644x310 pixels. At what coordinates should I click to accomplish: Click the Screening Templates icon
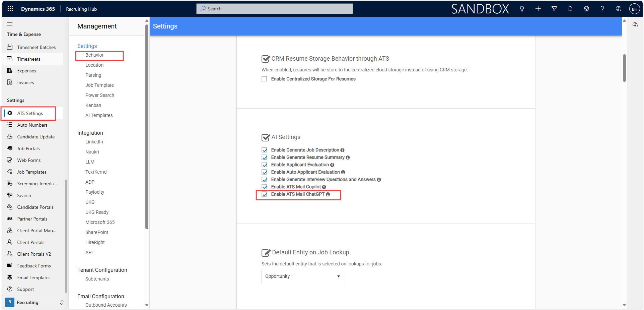point(10,184)
